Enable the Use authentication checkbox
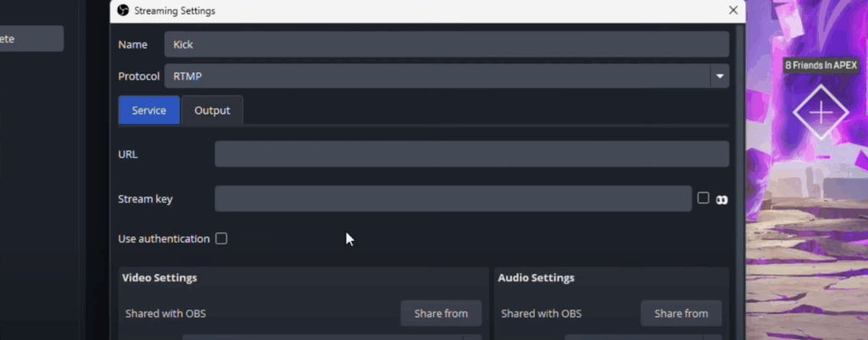Screen dimensions: 868x340 point(221,238)
